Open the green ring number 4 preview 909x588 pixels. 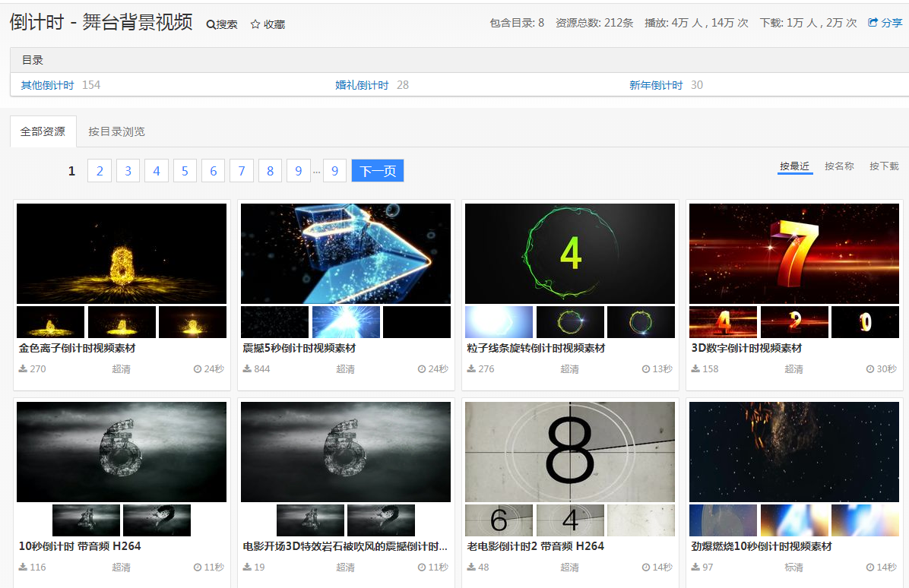(570, 253)
